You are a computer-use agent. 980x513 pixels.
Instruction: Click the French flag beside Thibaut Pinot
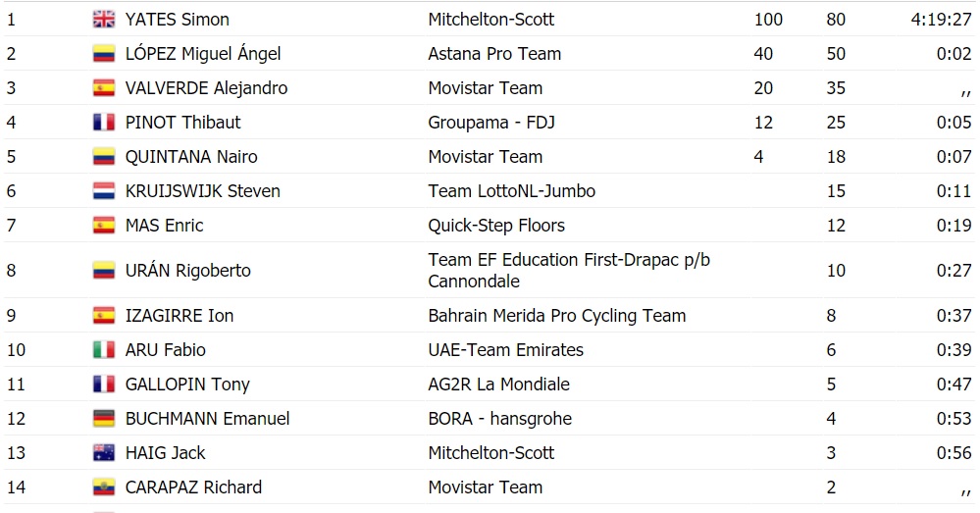(103, 123)
